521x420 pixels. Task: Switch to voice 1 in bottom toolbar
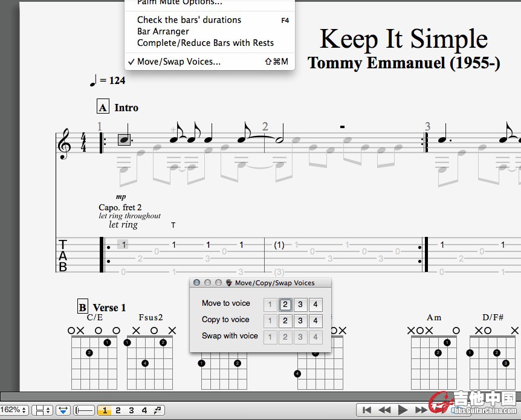click(105, 410)
